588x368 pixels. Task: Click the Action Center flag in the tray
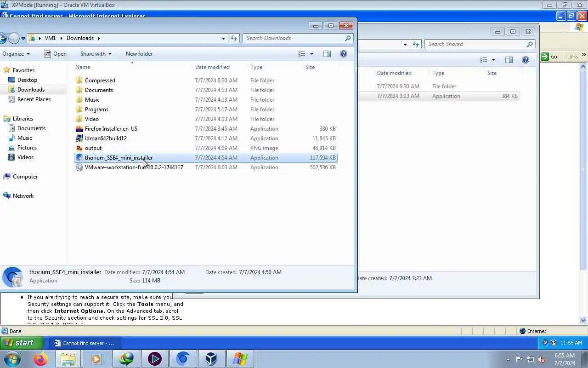[x=520, y=359]
